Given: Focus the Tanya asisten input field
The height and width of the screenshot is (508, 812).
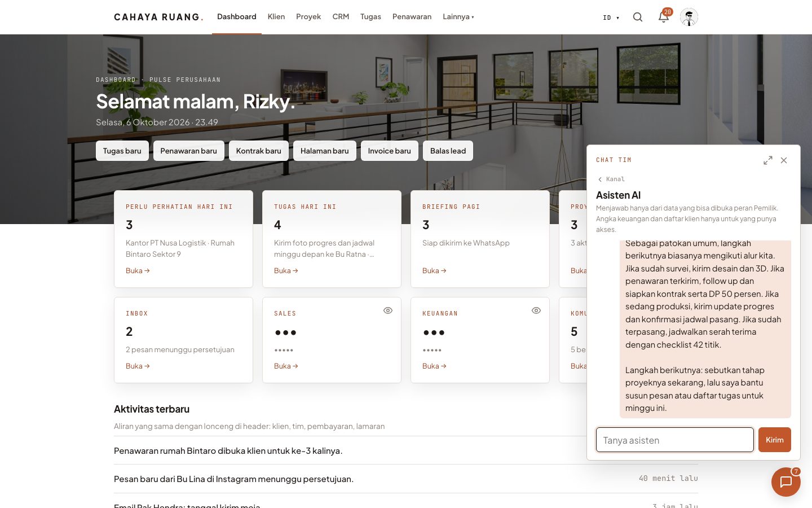Looking at the screenshot, I should point(675,440).
